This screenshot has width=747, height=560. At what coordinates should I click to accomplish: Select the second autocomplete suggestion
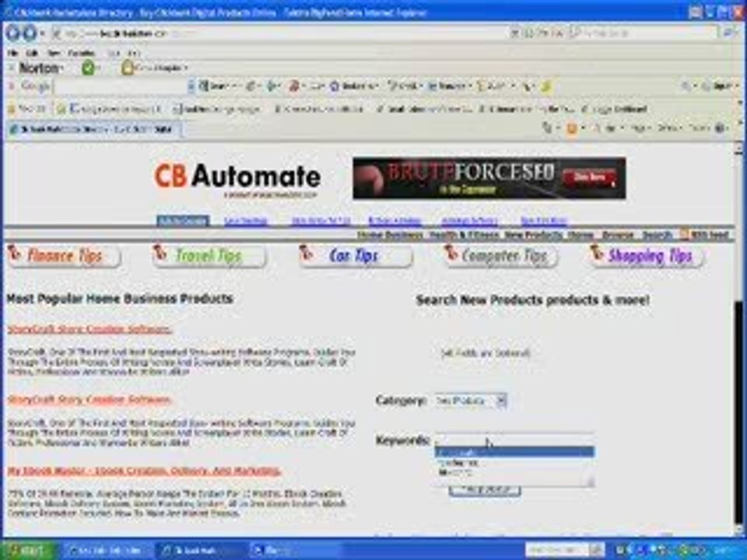[x=514, y=462]
